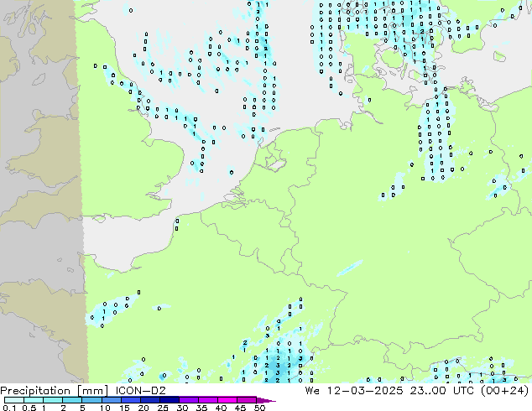Click the '23..00 UTC' time text
This screenshot has height=411, width=532.
441,390
